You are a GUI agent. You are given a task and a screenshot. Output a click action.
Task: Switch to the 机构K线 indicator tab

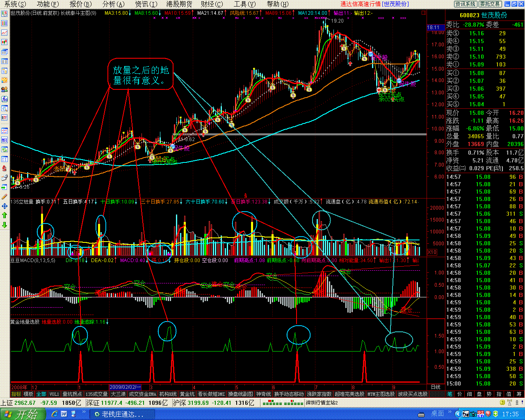168,394
